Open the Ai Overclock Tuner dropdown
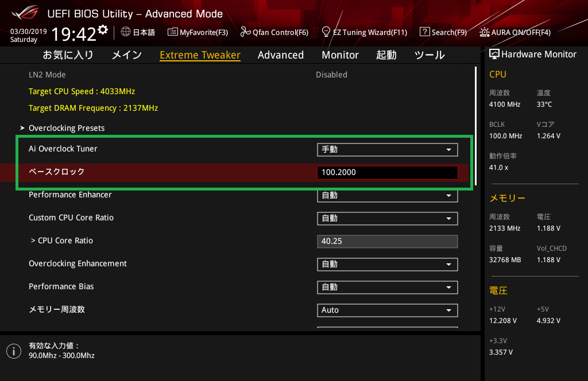 coord(387,150)
